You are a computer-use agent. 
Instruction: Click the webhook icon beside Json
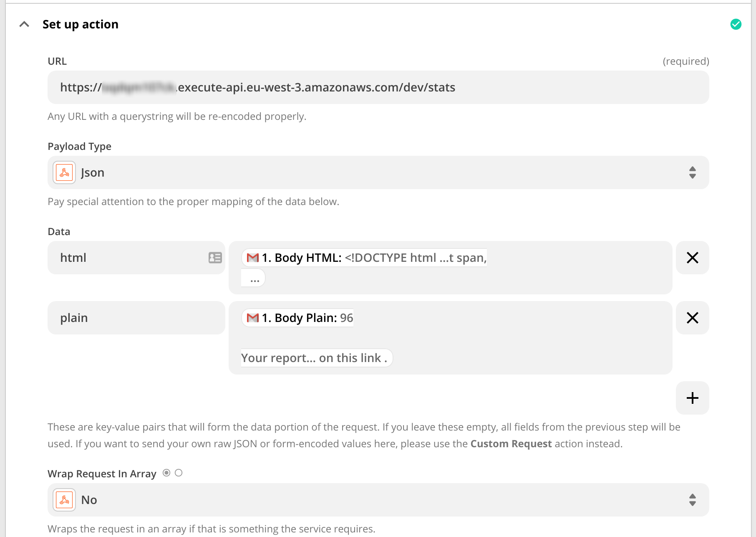click(x=64, y=172)
